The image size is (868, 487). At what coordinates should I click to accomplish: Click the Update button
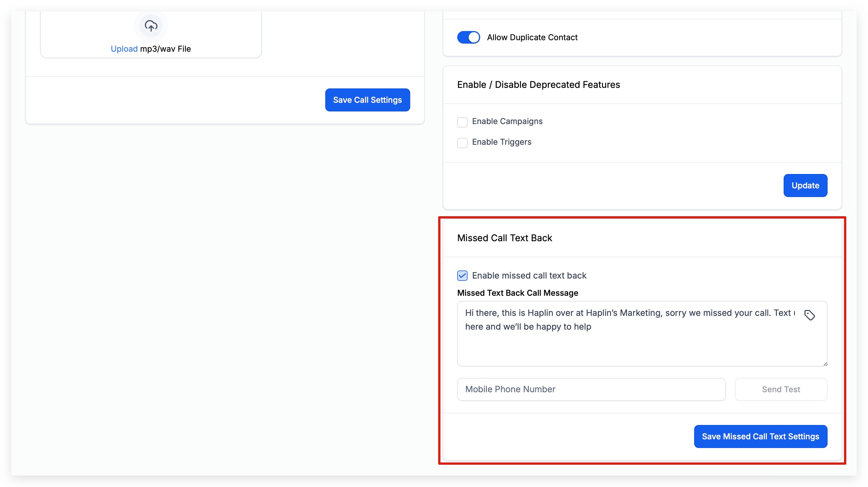click(805, 185)
